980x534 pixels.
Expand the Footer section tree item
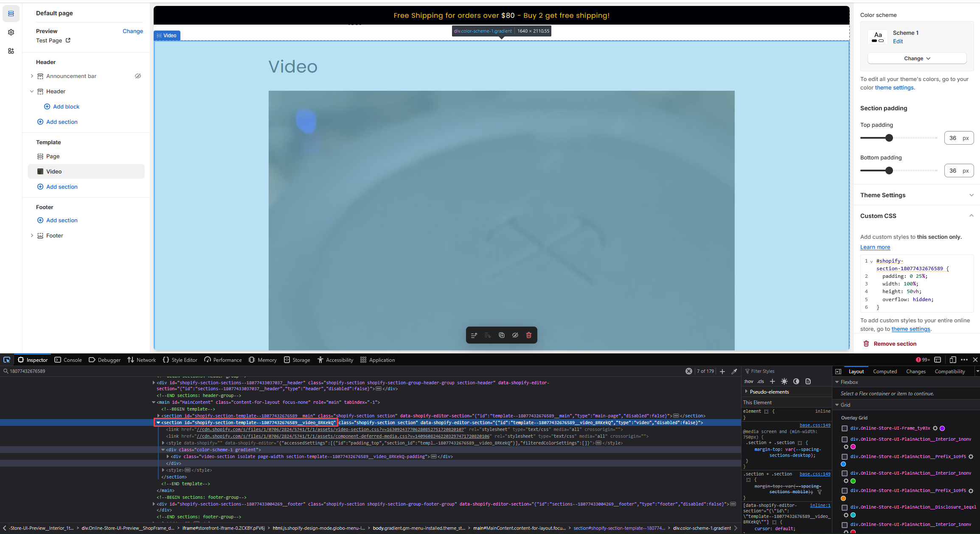[32, 235]
